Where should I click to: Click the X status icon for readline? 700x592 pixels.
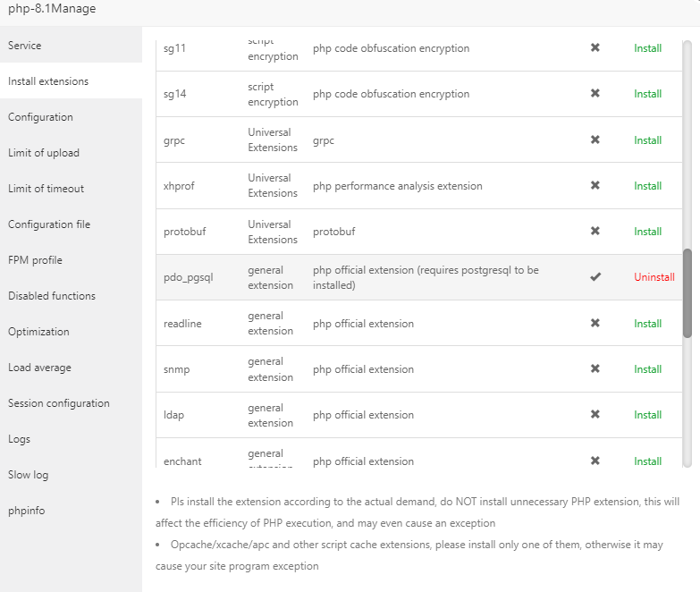point(595,324)
